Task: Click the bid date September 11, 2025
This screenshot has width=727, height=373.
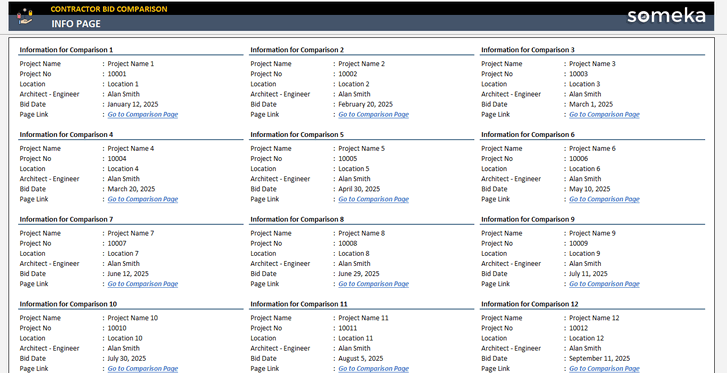Action: point(599,359)
